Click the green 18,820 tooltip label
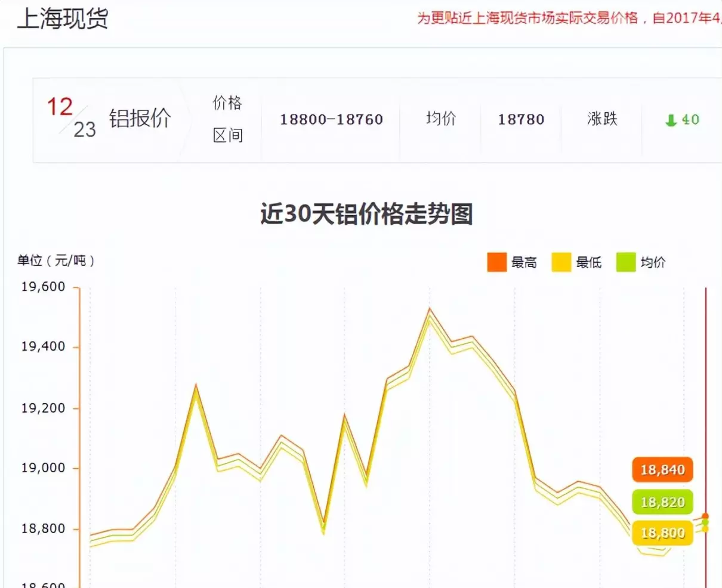Image resolution: width=722 pixels, height=588 pixels. click(662, 502)
